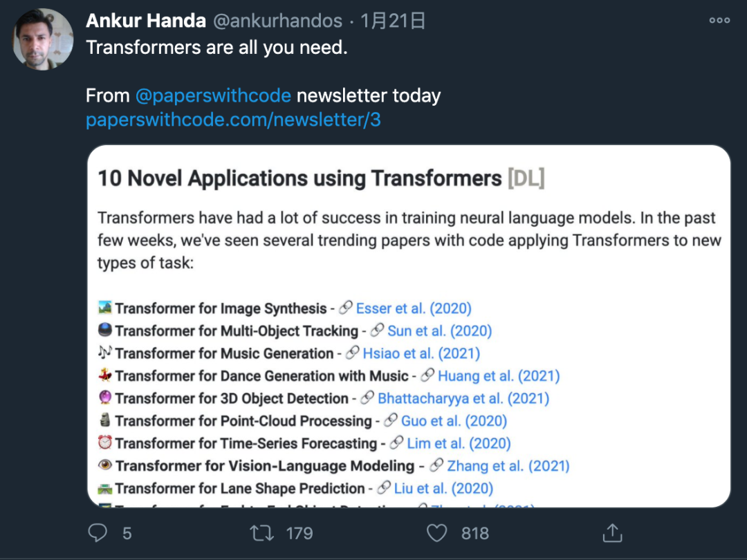Screen dimensions: 747x560
Task: Click the chain link icon beside Esser et al.
Action: pyautogui.click(x=344, y=308)
